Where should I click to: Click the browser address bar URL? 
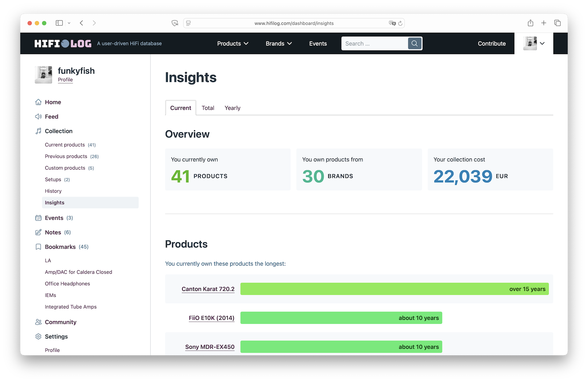[294, 23]
